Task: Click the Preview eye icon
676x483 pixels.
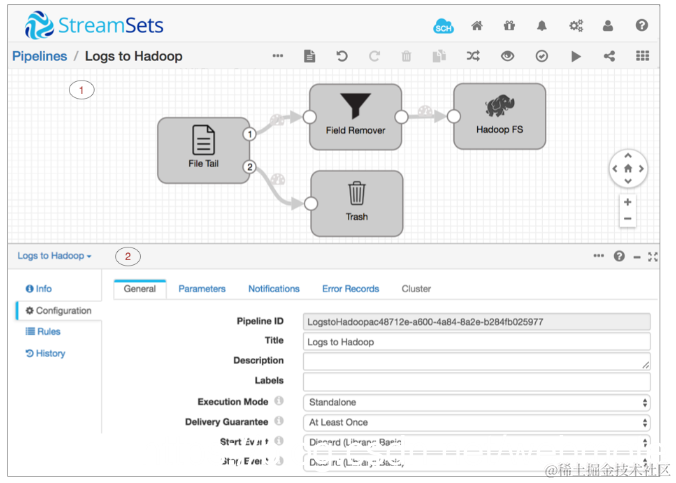Action: (x=507, y=56)
